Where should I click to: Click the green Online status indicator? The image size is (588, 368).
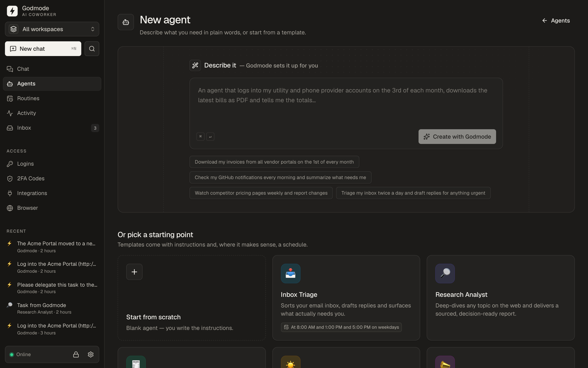12,354
